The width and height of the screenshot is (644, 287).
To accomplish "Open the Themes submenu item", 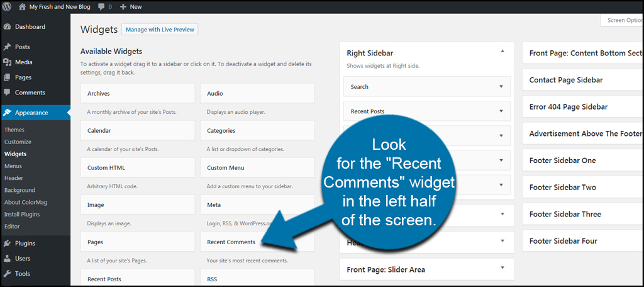I will click(14, 130).
